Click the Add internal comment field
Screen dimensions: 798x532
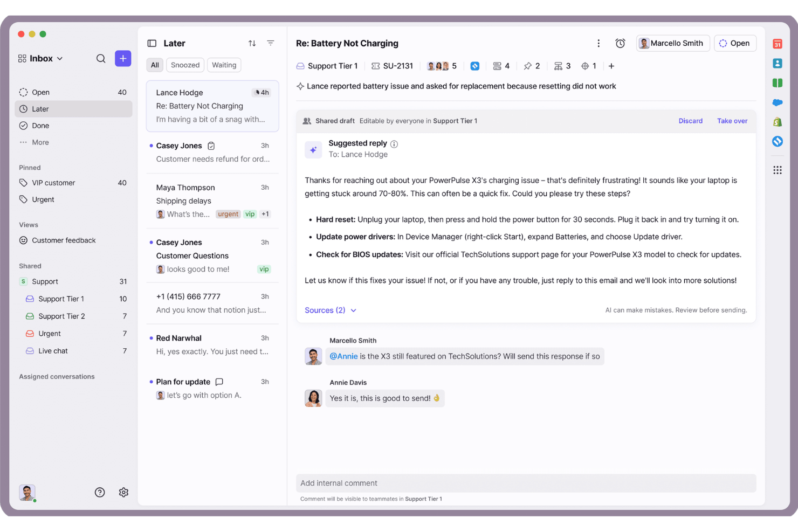(x=526, y=483)
